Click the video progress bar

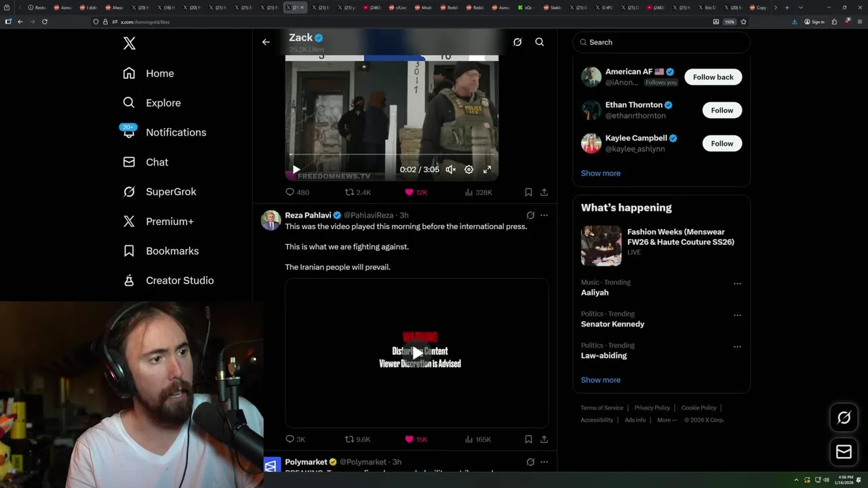click(391, 155)
